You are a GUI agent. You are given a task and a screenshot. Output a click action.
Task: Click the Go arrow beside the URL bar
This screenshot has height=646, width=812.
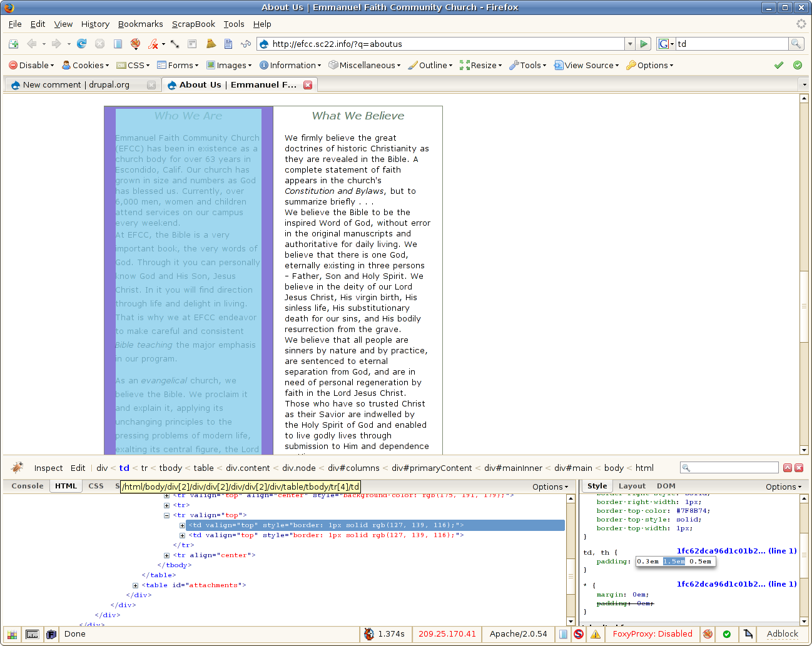tap(643, 44)
